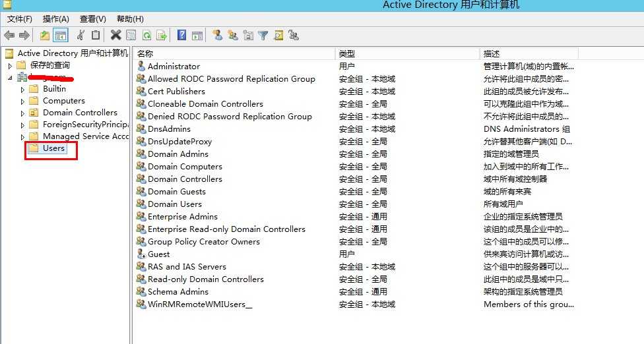Open the 查看(V) menu
The width and height of the screenshot is (644, 344).
click(93, 19)
